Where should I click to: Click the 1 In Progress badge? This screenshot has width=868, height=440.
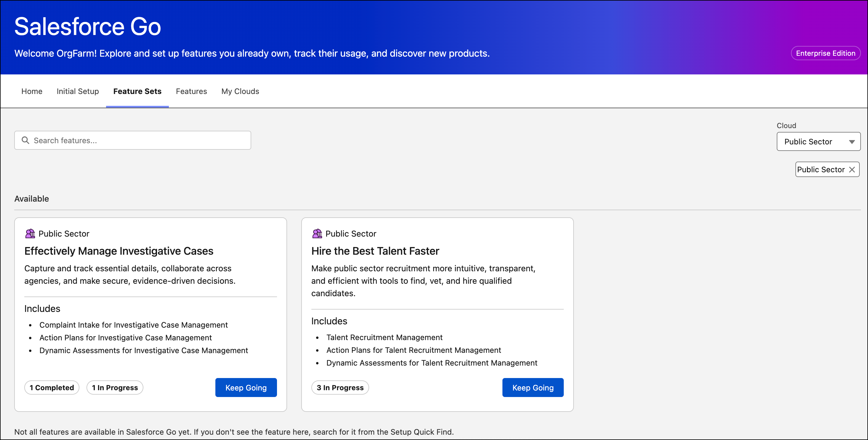coord(115,388)
